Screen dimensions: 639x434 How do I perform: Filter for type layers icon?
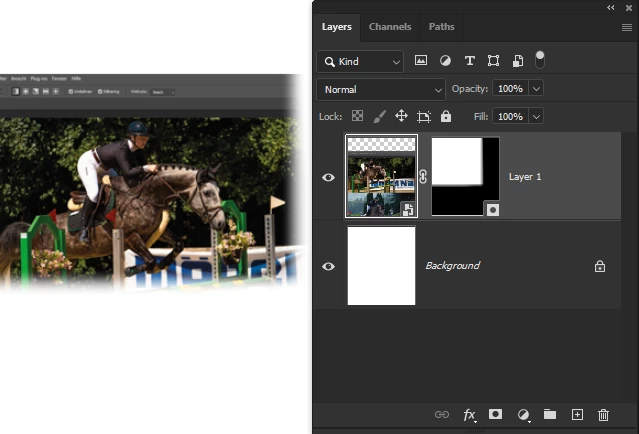pyautogui.click(x=469, y=61)
